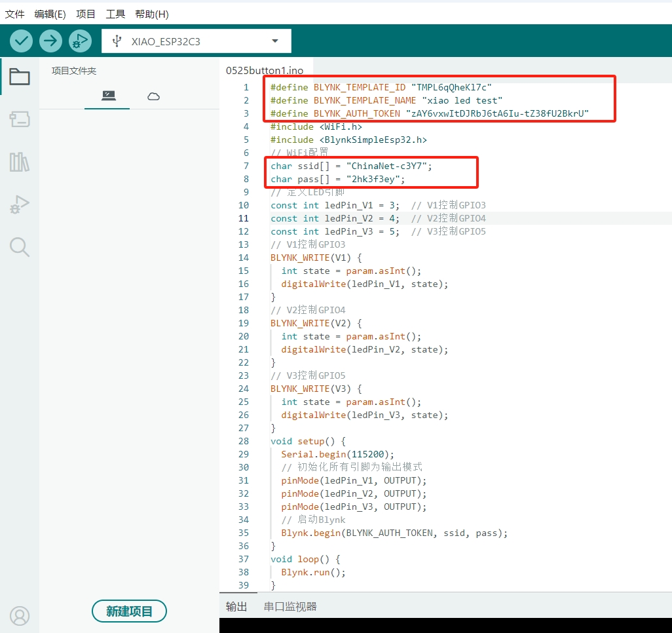Click the // V2控制GPIO4 comment on line 18

click(x=308, y=310)
